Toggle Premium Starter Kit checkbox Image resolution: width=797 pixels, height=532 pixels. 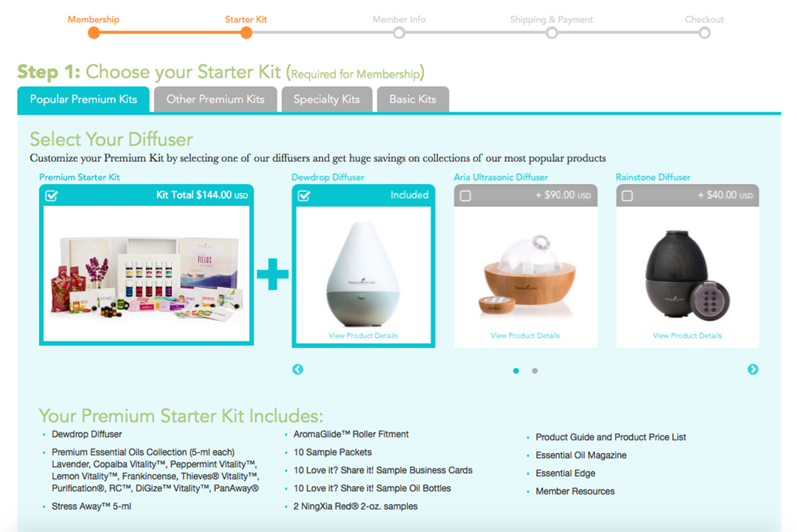pyautogui.click(x=51, y=196)
